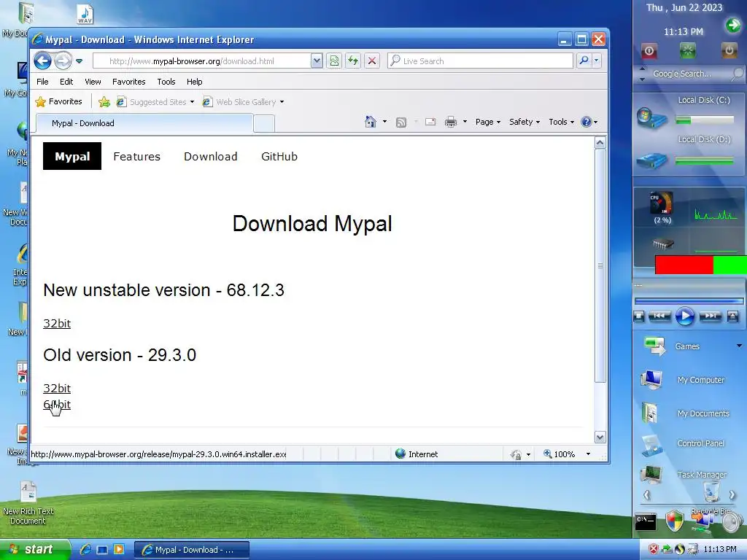
Task: Download 32bit of old version 29.3.0
Action: [x=57, y=388]
